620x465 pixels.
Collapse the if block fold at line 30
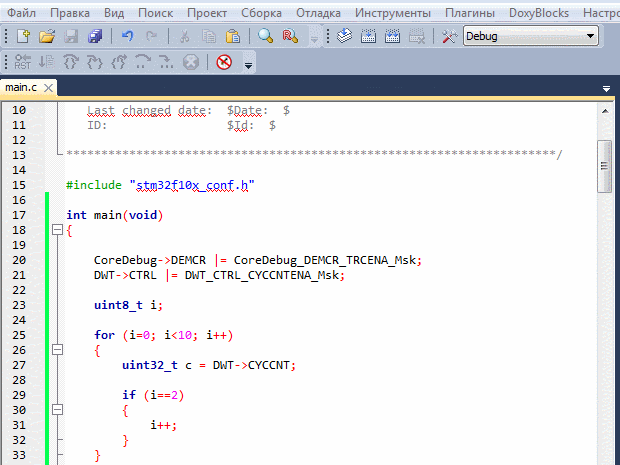(x=57, y=410)
